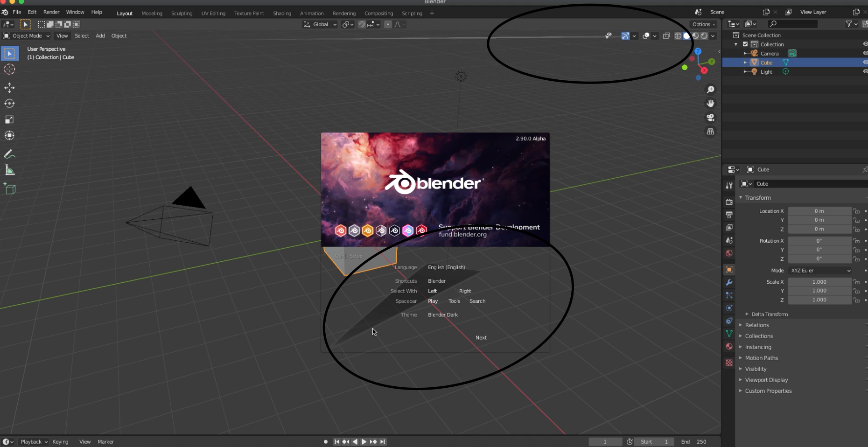Select the Rotate tool
868x447 pixels.
pyautogui.click(x=9, y=104)
